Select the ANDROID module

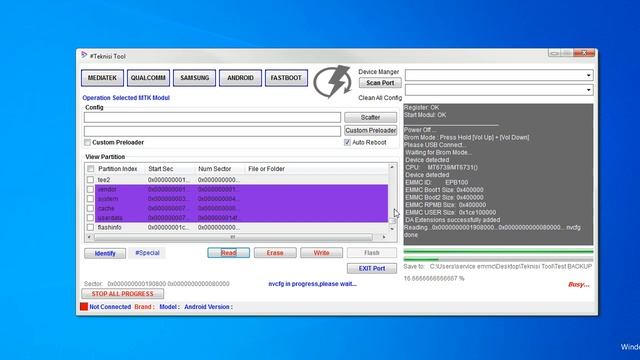(240, 78)
